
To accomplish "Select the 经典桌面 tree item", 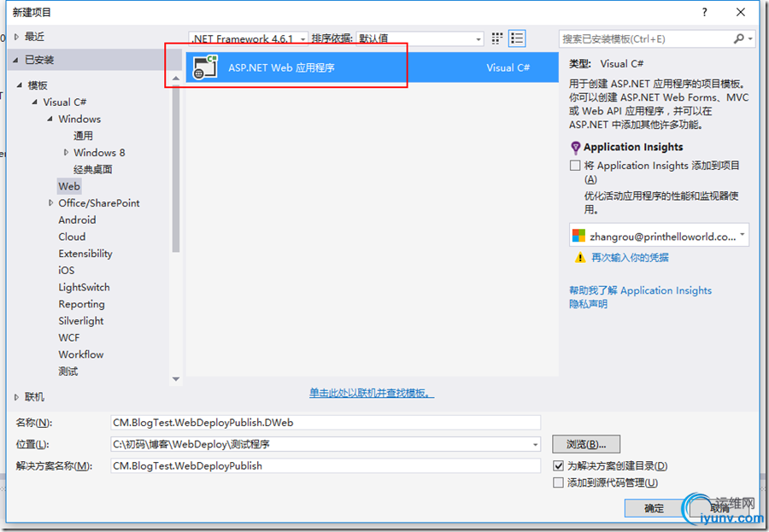I will (x=92, y=169).
